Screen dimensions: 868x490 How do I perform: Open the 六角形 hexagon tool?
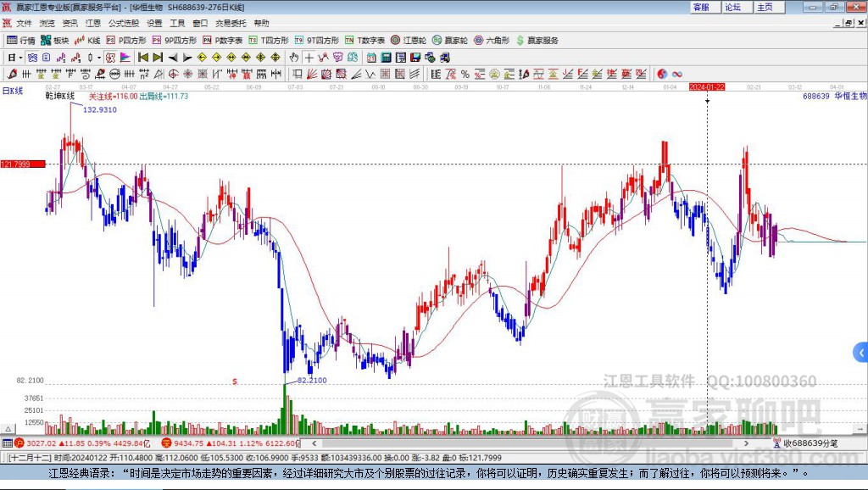point(492,40)
